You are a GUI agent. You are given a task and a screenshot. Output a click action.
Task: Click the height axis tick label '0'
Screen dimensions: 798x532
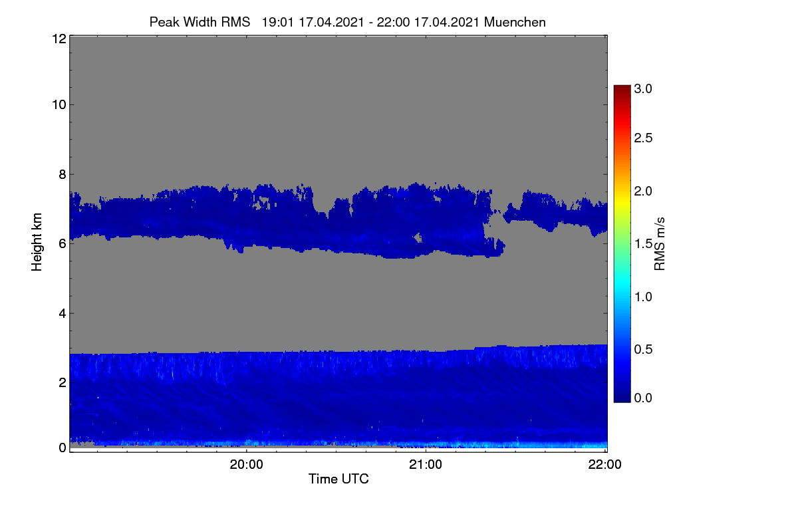62,448
